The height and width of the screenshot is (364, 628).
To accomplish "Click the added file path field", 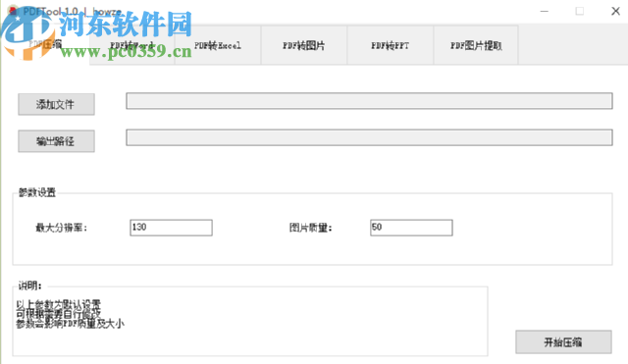I will pyautogui.click(x=369, y=101).
